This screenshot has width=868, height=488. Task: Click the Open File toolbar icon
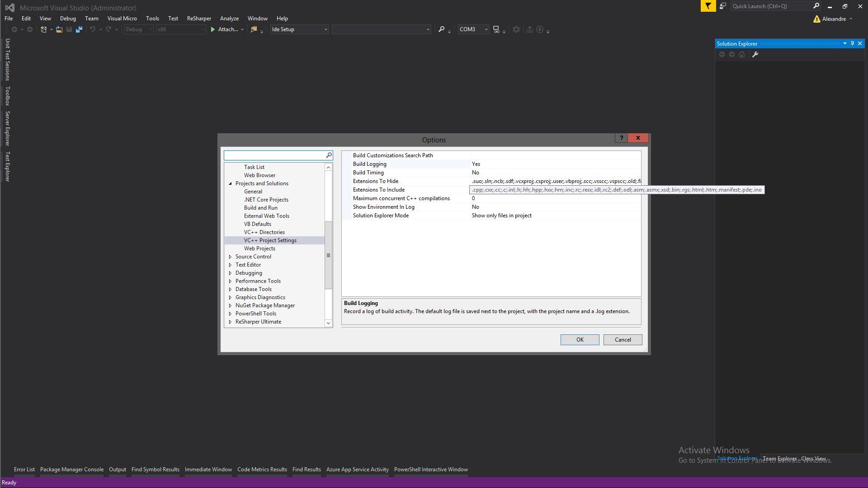(59, 29)
